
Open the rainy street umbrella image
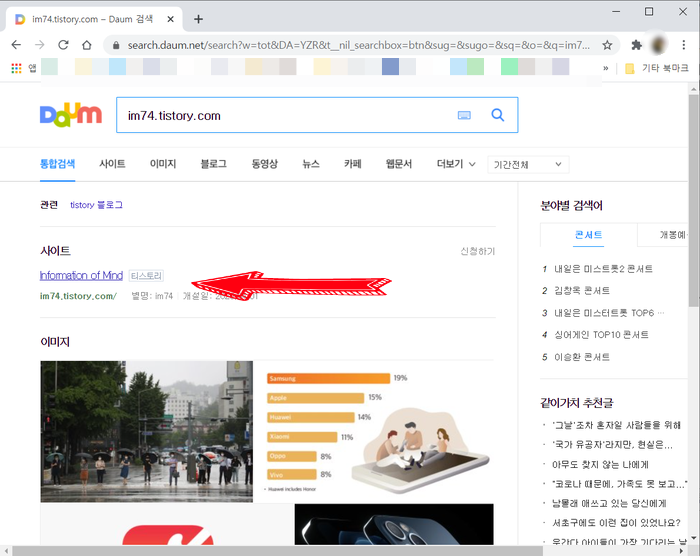click(146, 431)
